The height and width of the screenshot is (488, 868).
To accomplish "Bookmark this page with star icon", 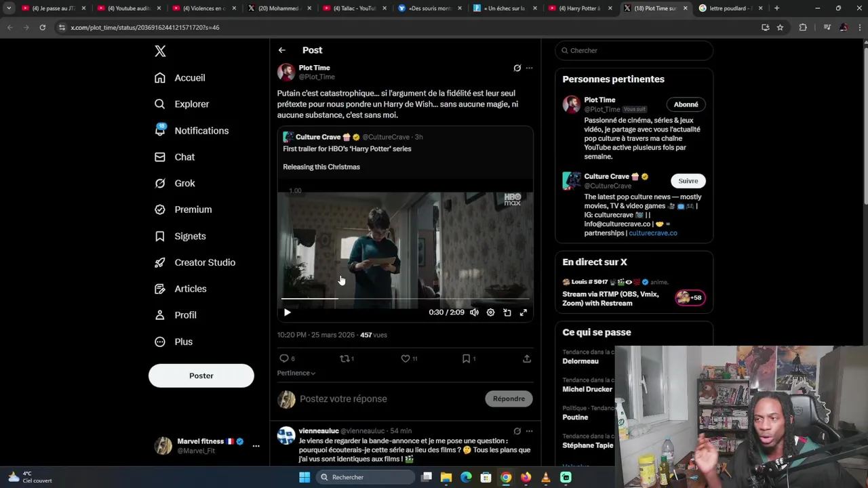I will pyautogui.click(x=780, y=28).
